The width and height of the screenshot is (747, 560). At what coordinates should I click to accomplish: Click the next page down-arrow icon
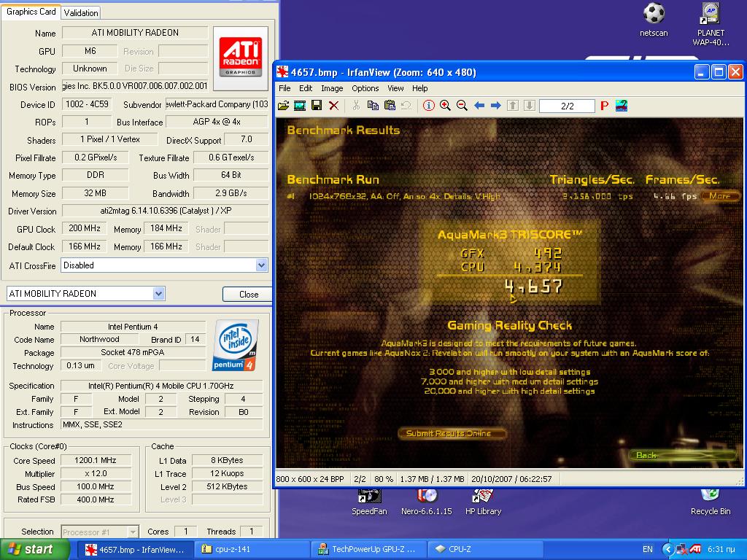pyautogui.click(x=530, y=106)
